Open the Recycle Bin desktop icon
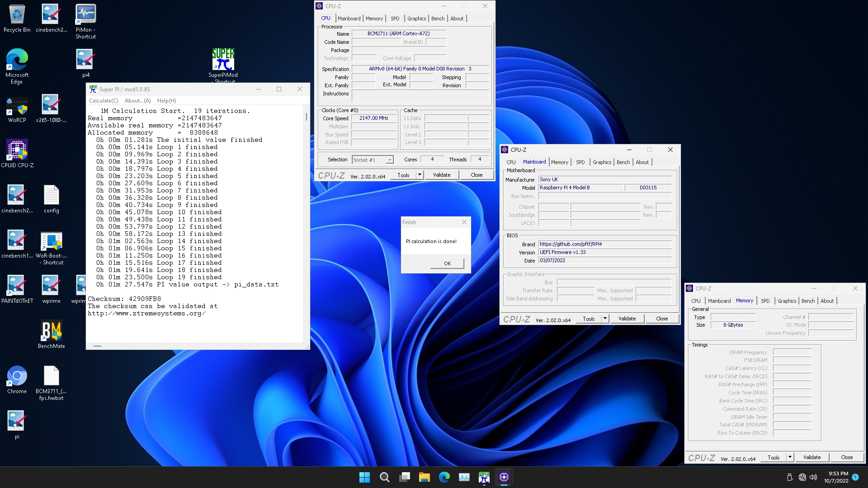Screen dimensions: 868x488 [x=17, y=19]
